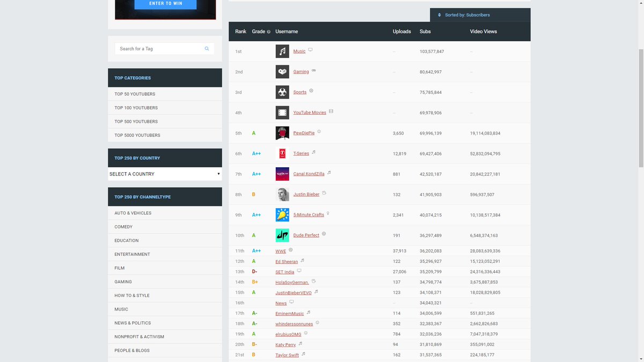Screen dimensions: 644x362
Task: Open Canal KondZilla avatar thumbnail
Action: [282, 174]
